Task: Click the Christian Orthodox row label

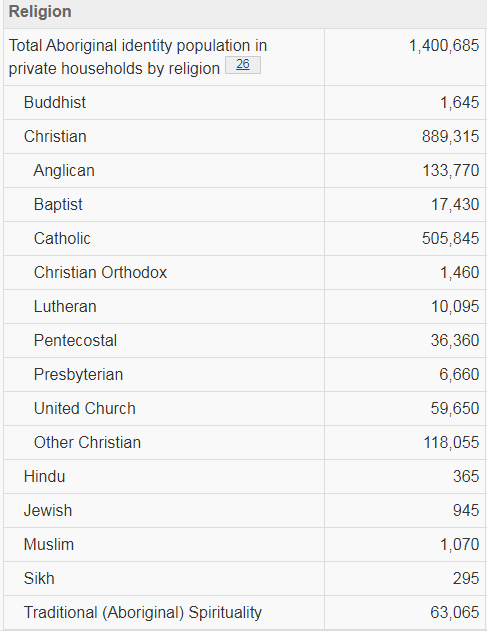Action: click(x=100, y=273)
